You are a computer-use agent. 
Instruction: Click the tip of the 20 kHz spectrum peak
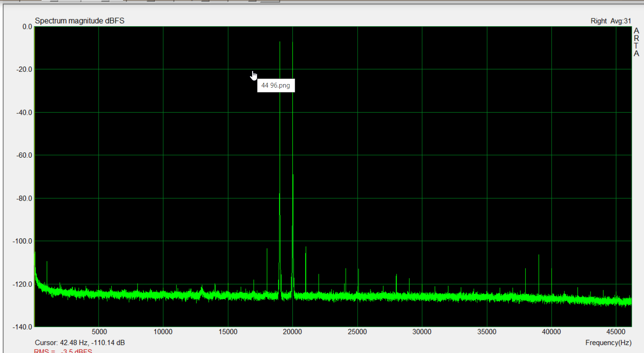(x=292, y=42)
